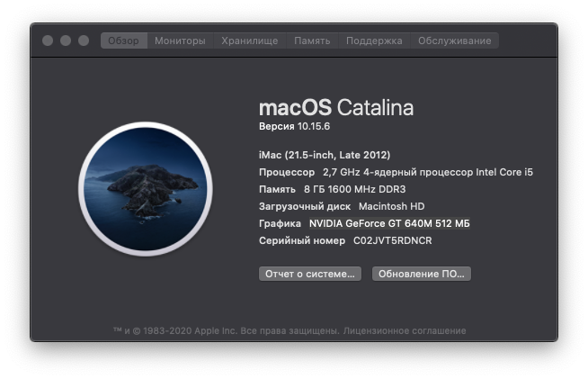Click the Серийный номер label
Image resolution: width=588 pixels, height=379 pixels.
(x=302, y=240)
